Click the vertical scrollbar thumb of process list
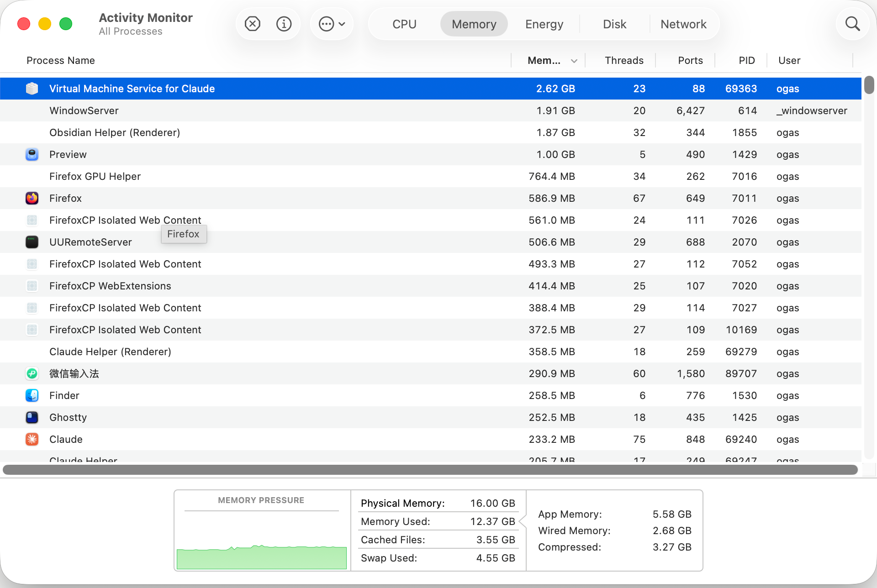The height and width of the screenshot is (588, 877). tap(869, 85)
